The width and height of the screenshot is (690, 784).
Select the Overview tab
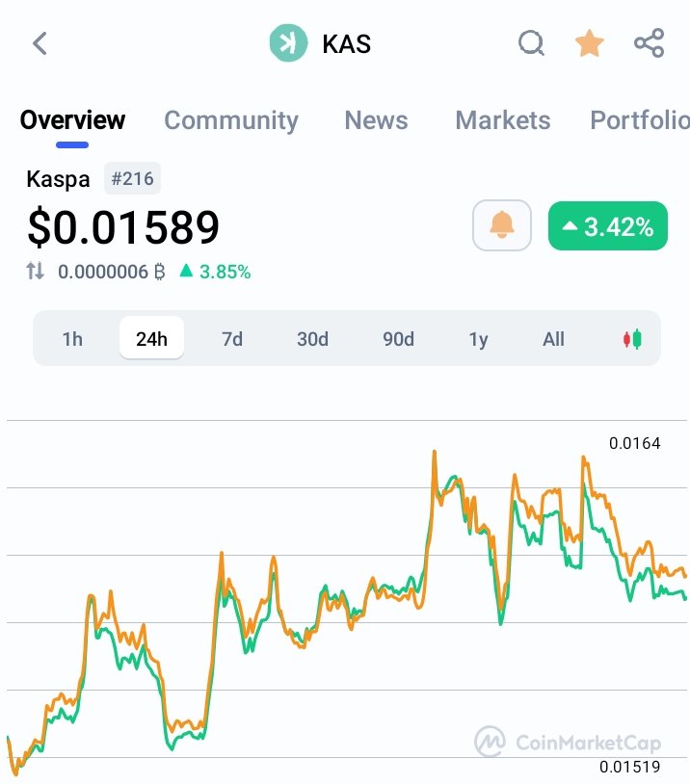(72, 120)
